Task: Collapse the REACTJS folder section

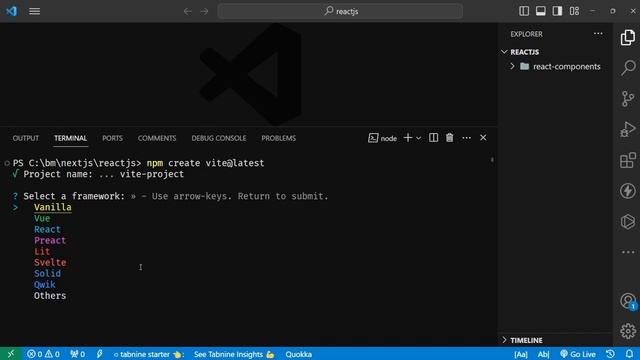Action: click(x=504, y=52)
